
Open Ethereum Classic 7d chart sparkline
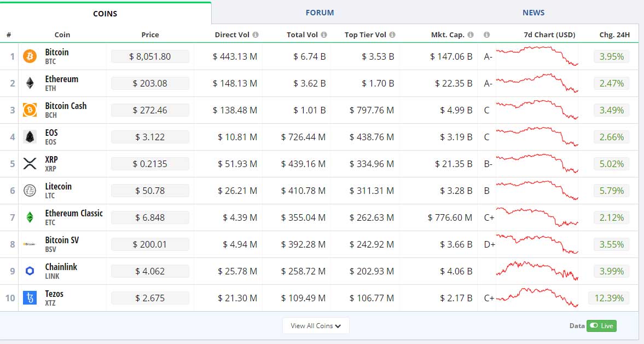[x=537, y=217]
